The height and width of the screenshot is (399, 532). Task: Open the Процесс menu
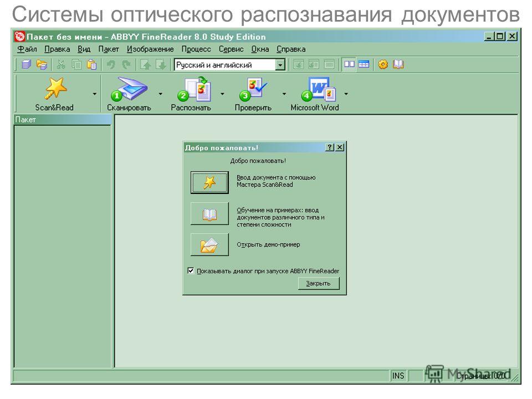(x=196, y=49)
